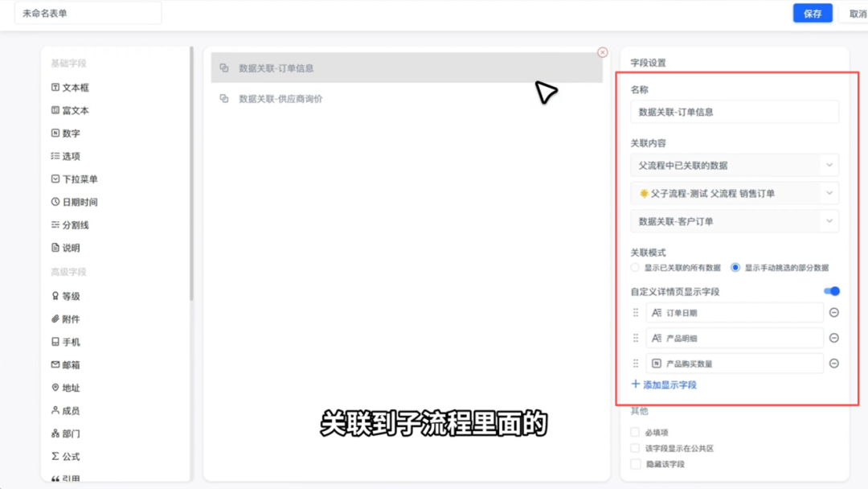Click 添加显示字段 add display field link
Image resolution: width=868 pixels, height=489 pixels.
(664, 385)
